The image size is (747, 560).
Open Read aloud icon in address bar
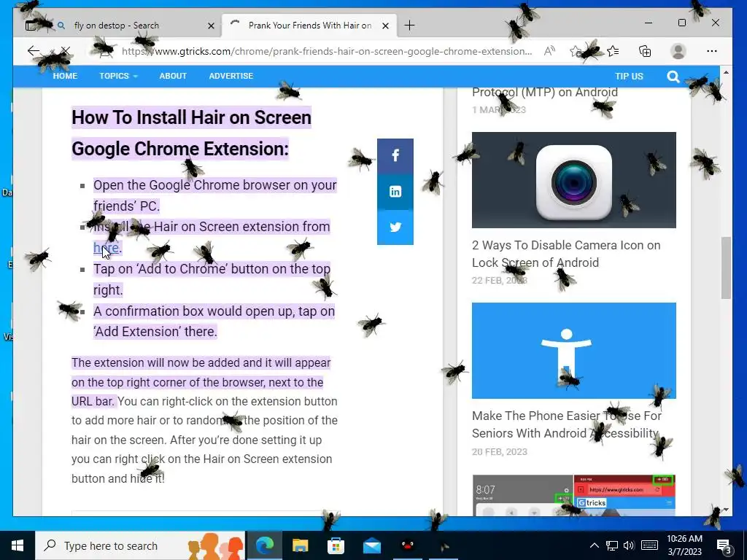pyautogui.click(x=549, y=51)
